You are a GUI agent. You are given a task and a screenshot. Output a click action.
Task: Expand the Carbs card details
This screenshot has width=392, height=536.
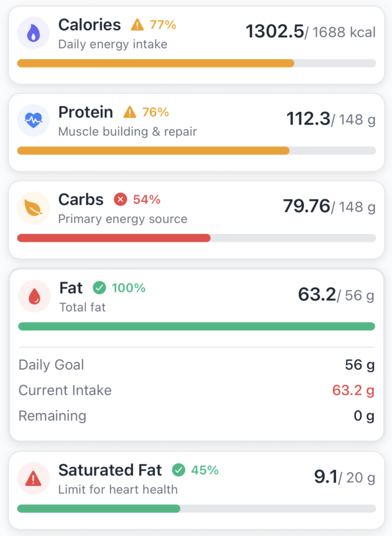point(197,219)
